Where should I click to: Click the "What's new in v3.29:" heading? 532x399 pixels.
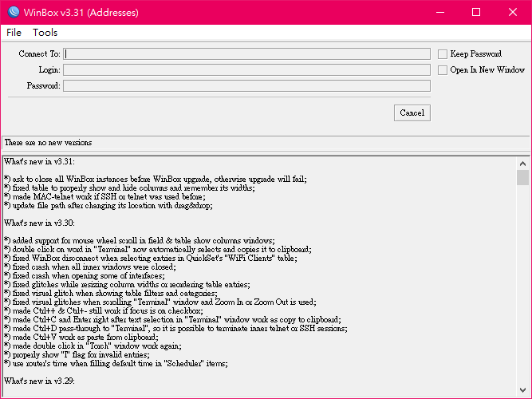pos(39,381)
